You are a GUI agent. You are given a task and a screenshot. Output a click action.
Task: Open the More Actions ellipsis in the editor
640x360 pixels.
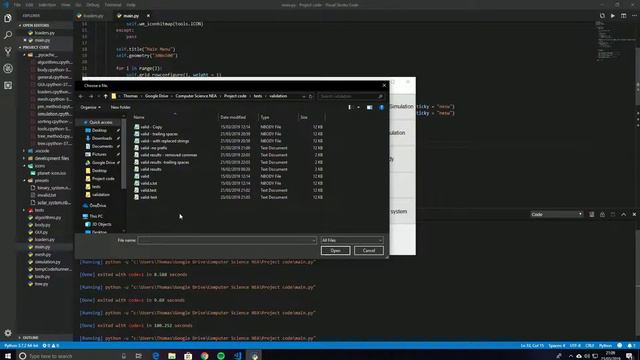[x=634, y=16]
